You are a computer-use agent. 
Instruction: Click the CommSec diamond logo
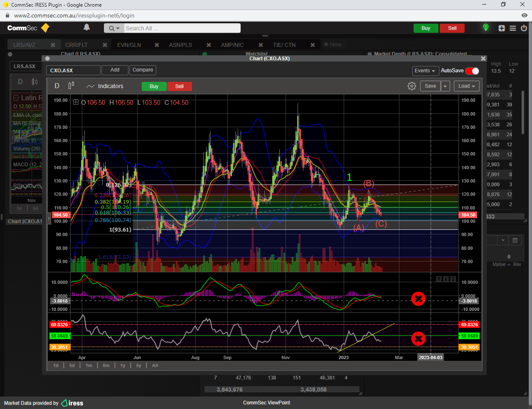point(45,28)
